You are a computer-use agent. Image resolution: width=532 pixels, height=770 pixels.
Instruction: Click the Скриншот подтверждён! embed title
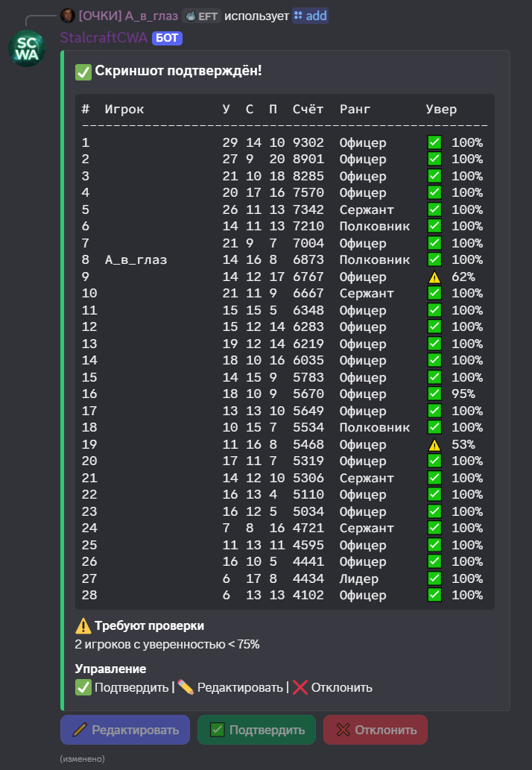[x=178, y=72]
